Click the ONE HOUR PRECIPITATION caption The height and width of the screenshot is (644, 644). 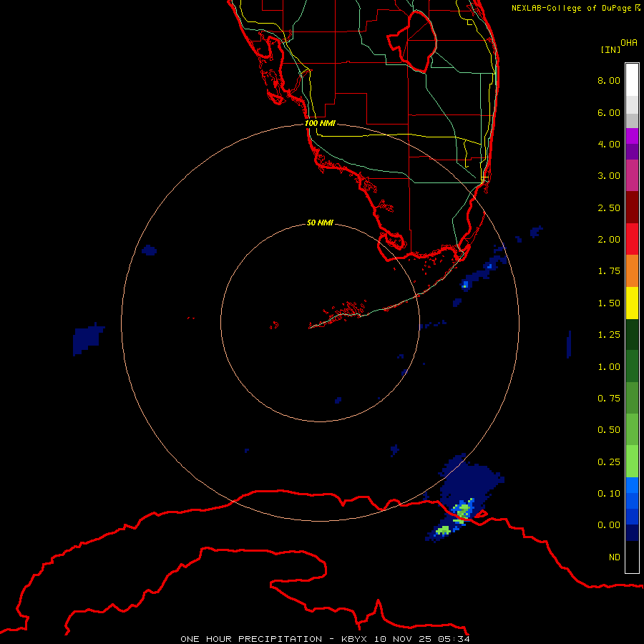coord(251,639)
